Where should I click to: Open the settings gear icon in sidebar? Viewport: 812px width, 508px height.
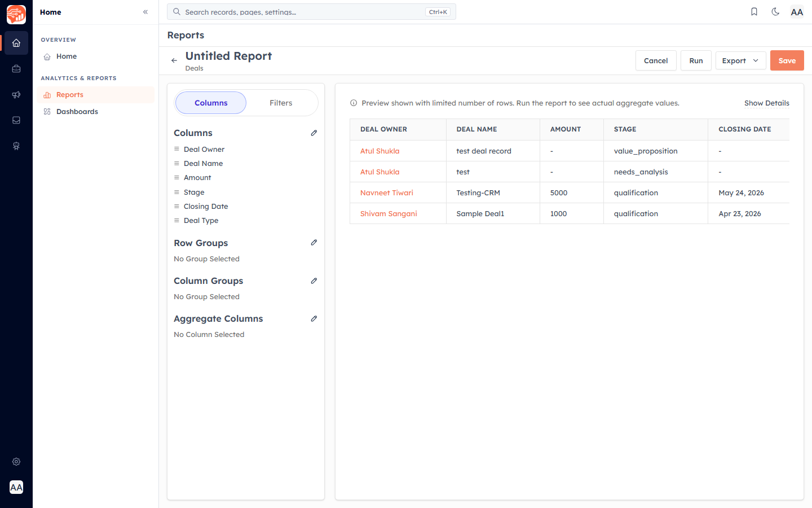pyautogui.click(x=16, y=462)
